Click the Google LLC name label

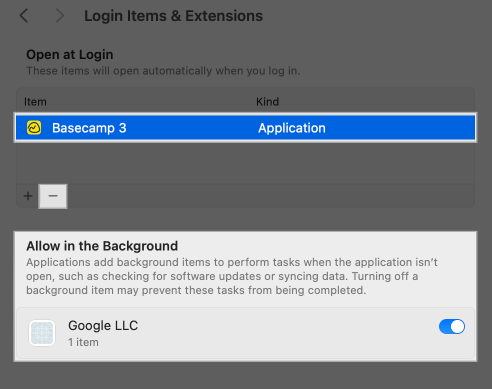[x=103, y=325]
